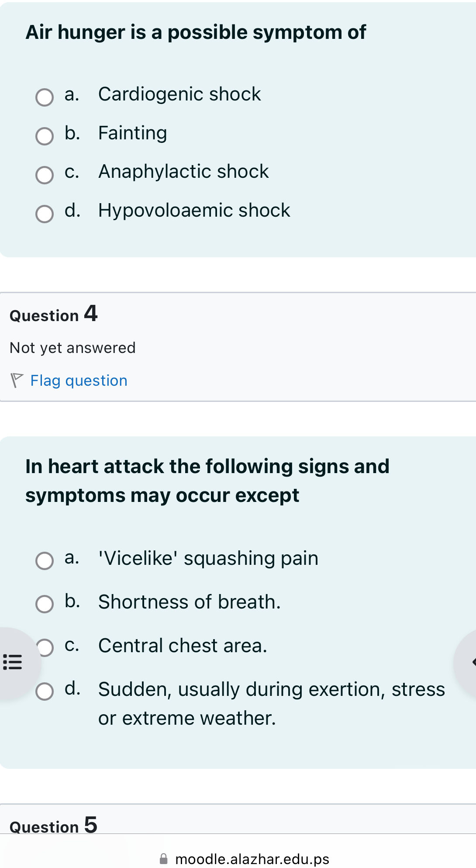Image resolution: width=476 pixels, height=868 pixels.
Task: Click the Shortness of breath answer text
Action: pos(189,602)
